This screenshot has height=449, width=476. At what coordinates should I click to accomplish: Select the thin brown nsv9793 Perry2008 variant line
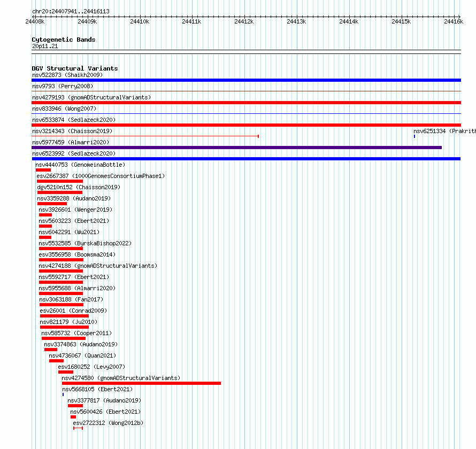click(x=246, y=91)
